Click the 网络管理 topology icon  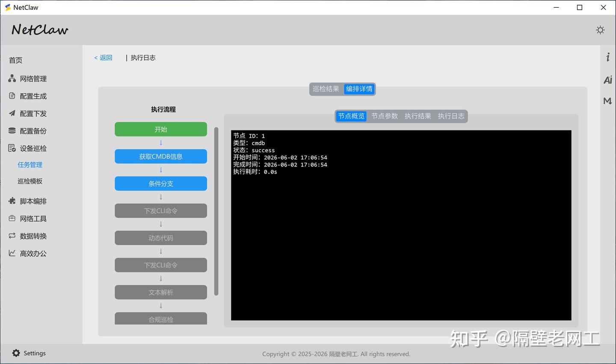pos(12,78)
